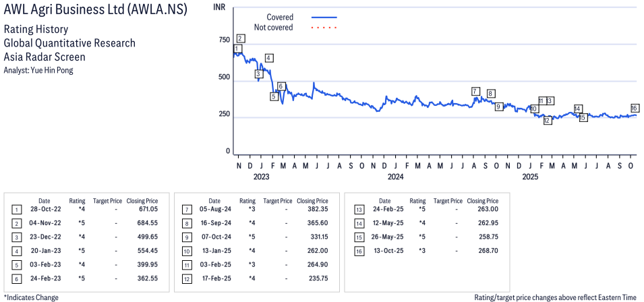Click marker 1 on the price chart

pyautogui.click(x=237, y=49)
